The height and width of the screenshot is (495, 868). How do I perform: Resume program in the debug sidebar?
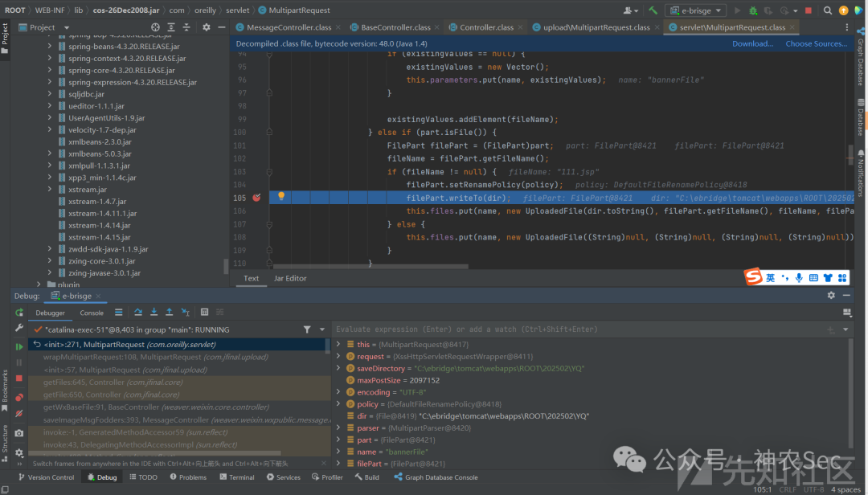(19, 347)
